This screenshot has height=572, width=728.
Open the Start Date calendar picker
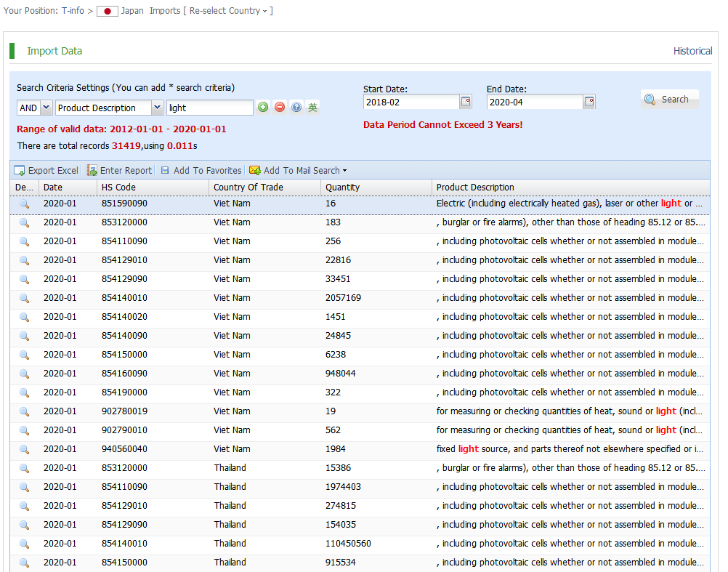[466, 102]
